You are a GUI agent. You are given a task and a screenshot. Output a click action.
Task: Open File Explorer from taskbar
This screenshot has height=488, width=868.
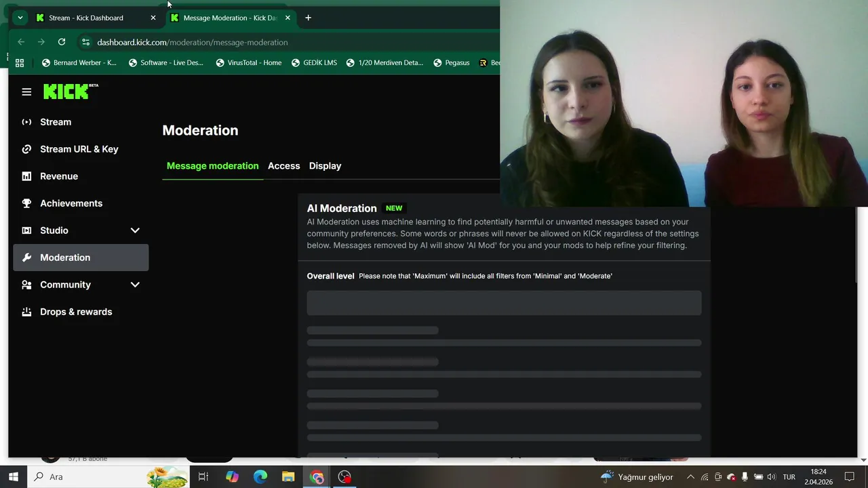pyautogui.click(x=289, y=476)
